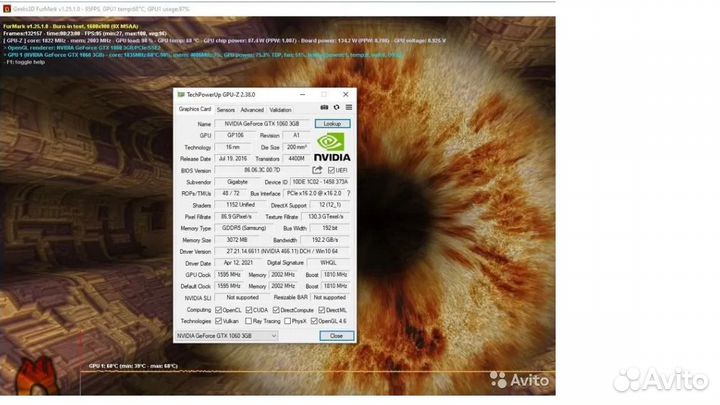The image size is (720, 405).
Task: Toggle the CUDA checkbox
Action: click(x=249, y=310)
